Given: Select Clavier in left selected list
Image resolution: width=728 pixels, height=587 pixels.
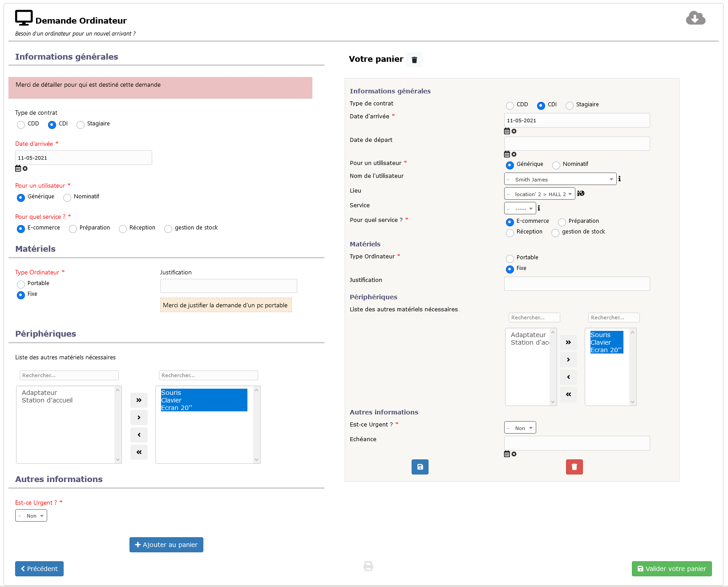Looking at the screenshot, I should (x=204, y=400).
